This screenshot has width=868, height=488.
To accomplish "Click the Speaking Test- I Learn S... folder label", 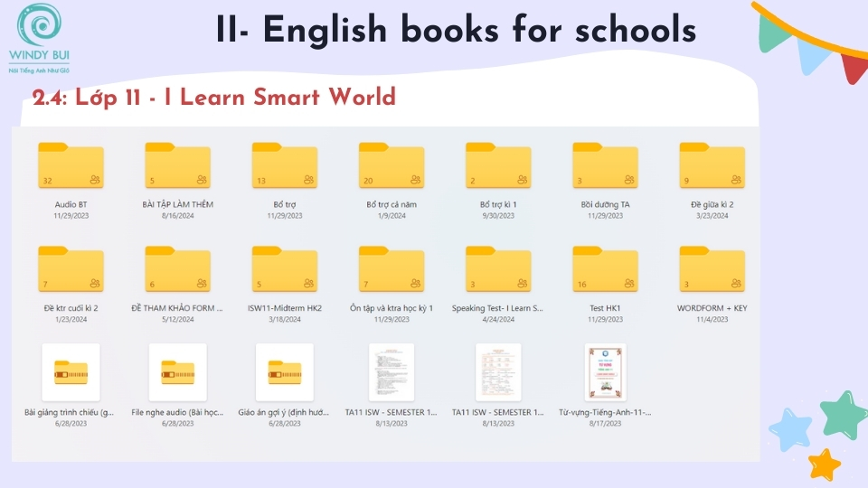I will (497, 308).
